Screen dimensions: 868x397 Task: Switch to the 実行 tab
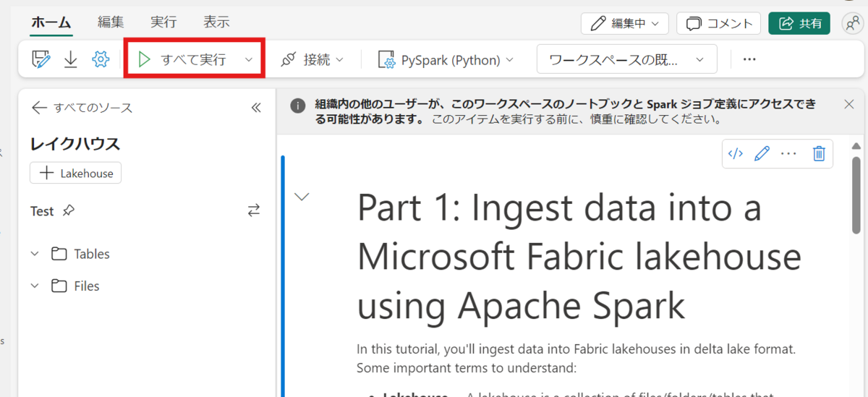pyautogui.click(x=163, y=22)
